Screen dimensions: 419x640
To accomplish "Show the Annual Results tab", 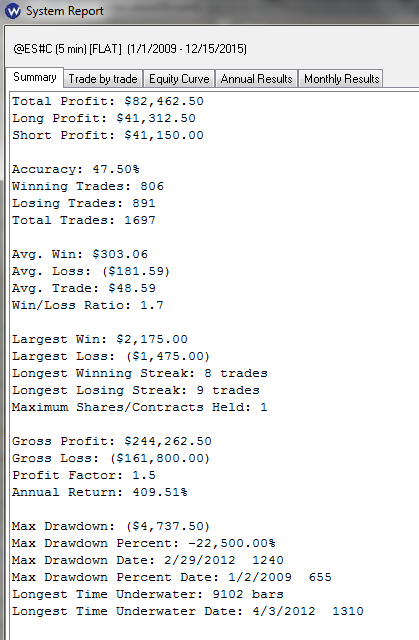I will [x=257, y=78].
